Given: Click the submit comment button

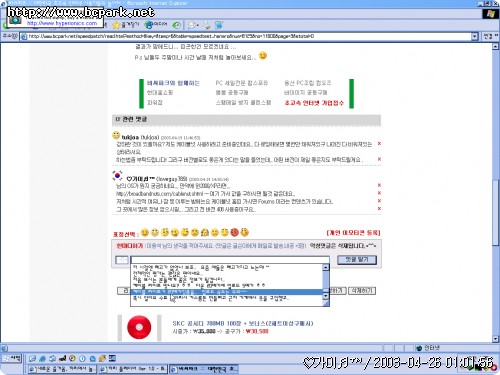Looking at the screenshot, I should (x=357, y=260).
